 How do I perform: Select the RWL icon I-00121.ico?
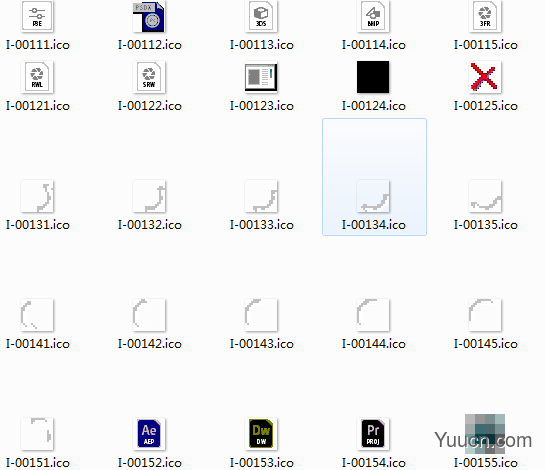click(x=37, y=77)
